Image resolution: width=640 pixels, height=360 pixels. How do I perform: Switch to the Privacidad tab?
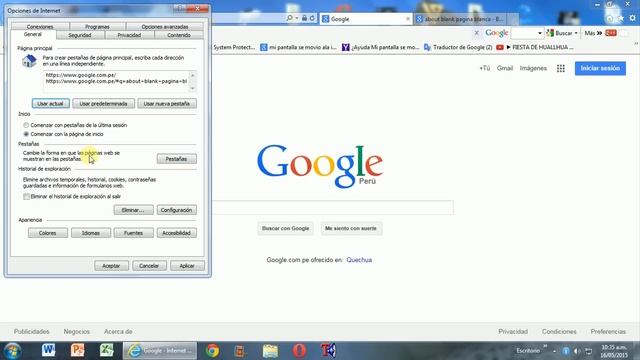click(129, 36)
